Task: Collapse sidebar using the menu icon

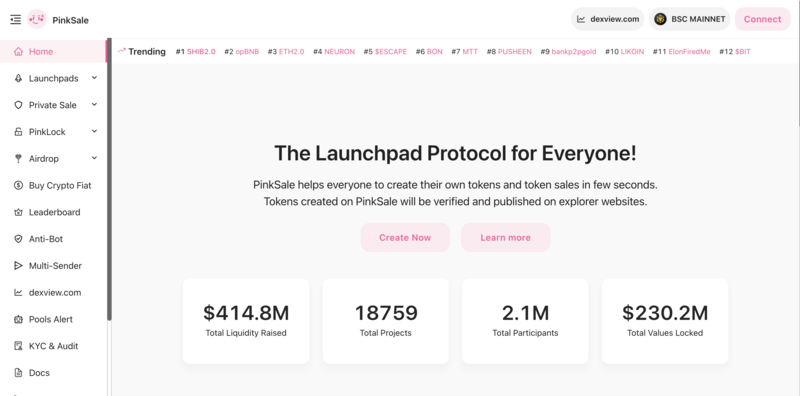Action: pyautogui.click(x=16, y=19)
